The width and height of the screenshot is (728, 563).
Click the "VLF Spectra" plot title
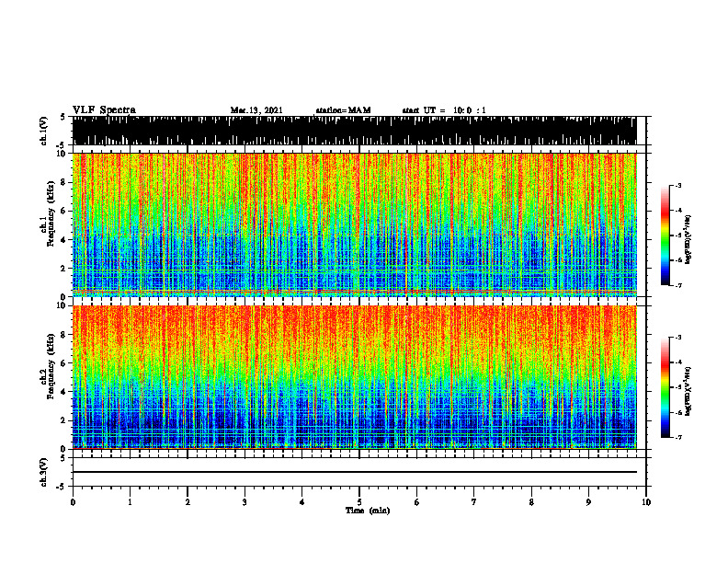pos(104,109)
